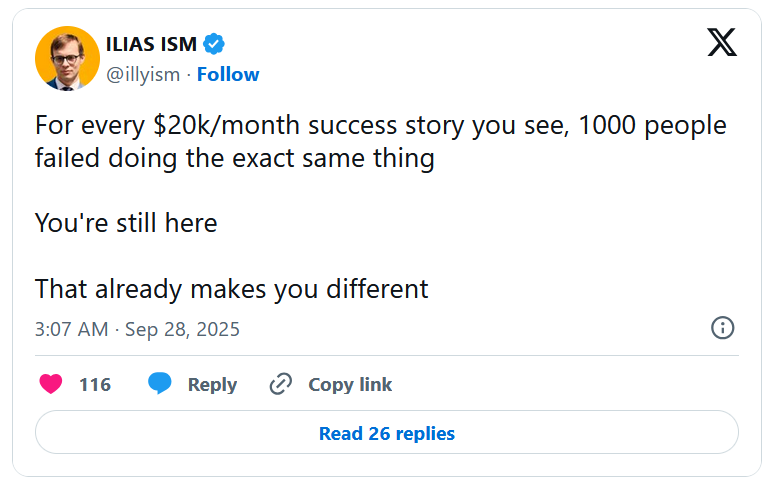Click the "failed doing the exact same thing" line

(x=234, y=158)
